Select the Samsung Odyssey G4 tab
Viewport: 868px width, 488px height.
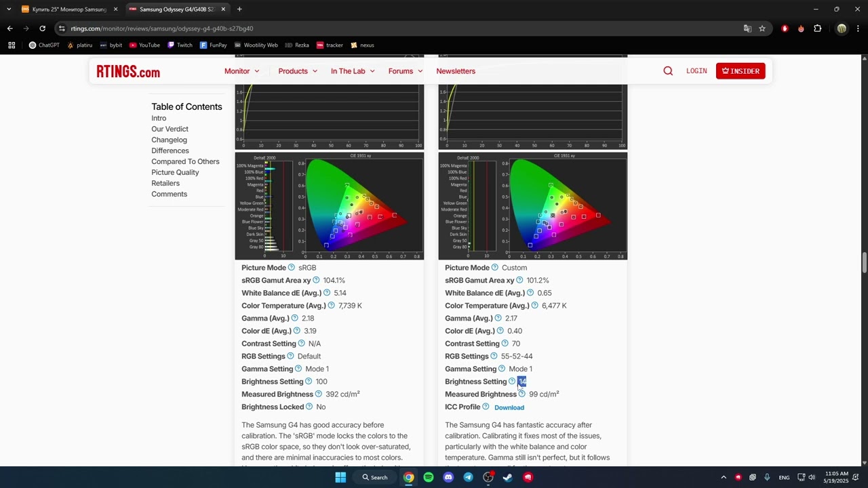tap(176, 9)
